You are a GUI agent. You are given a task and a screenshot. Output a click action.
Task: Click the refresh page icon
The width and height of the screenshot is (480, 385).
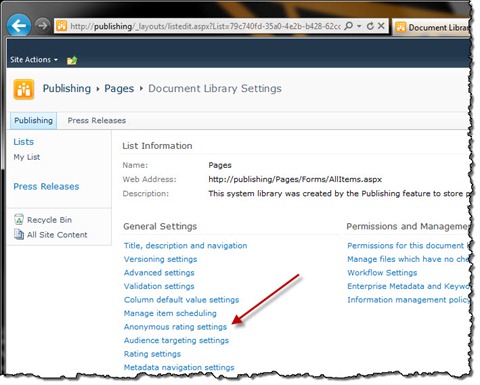tap(370, 26)
